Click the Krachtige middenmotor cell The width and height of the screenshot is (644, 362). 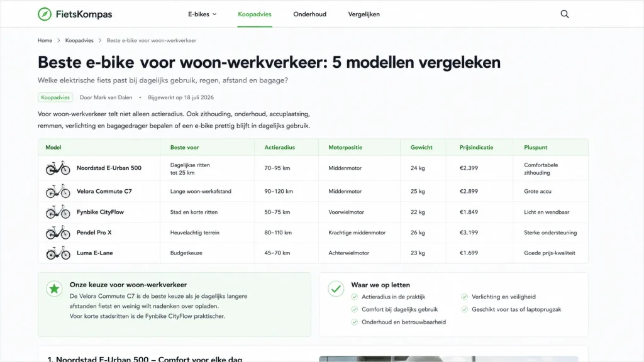tap(357, 233)
